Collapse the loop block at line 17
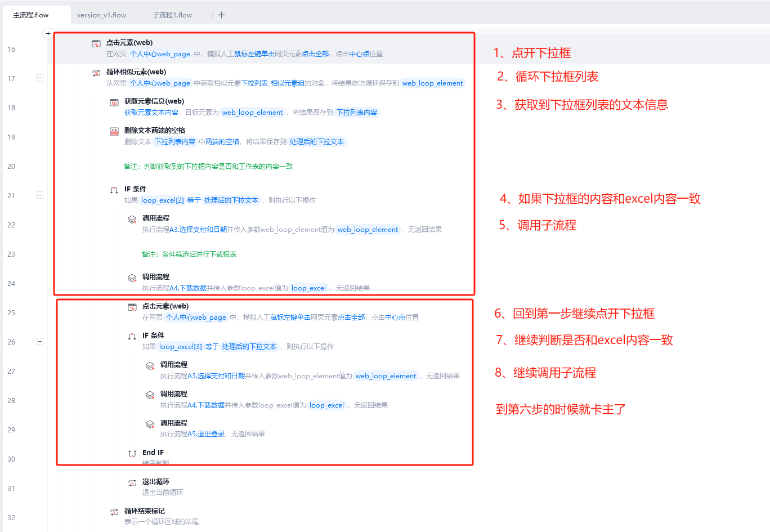Viewport: 770px width, 532px height. (39, 78)
